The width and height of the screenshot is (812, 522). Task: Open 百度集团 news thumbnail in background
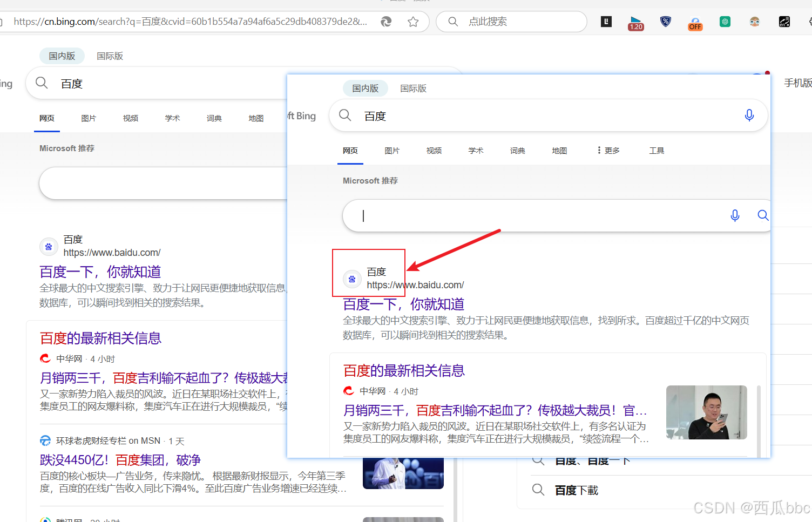(x=403, y=473)
